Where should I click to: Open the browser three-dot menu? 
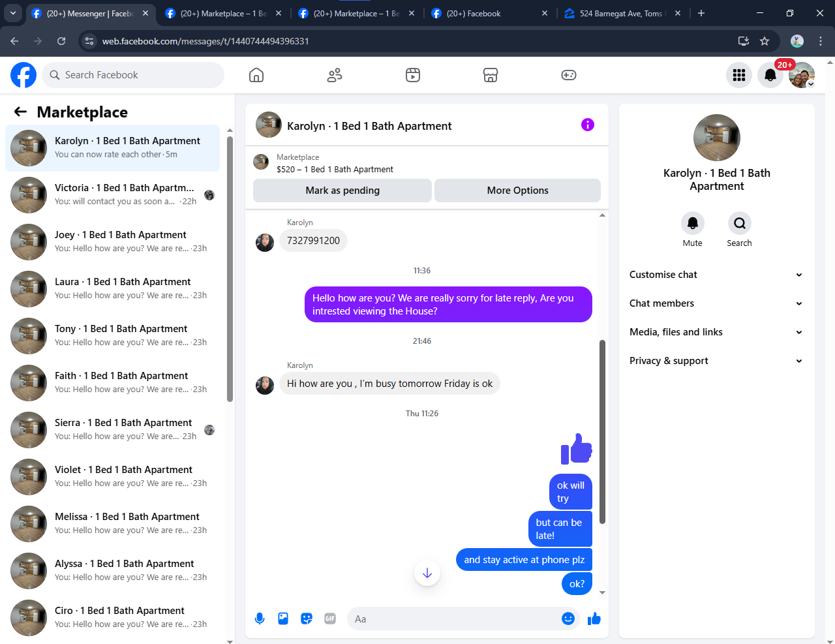[x=821, y=41]
